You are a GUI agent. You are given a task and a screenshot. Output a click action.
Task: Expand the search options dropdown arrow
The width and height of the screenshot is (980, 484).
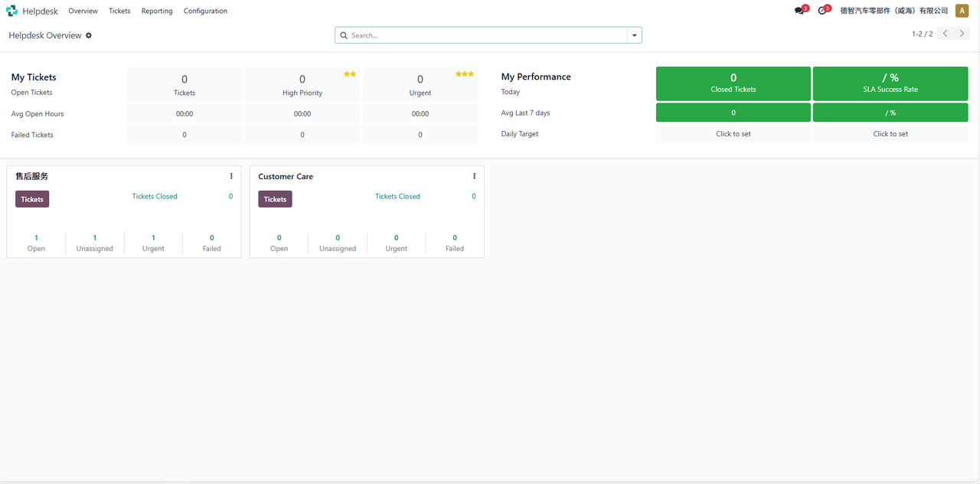634,35
